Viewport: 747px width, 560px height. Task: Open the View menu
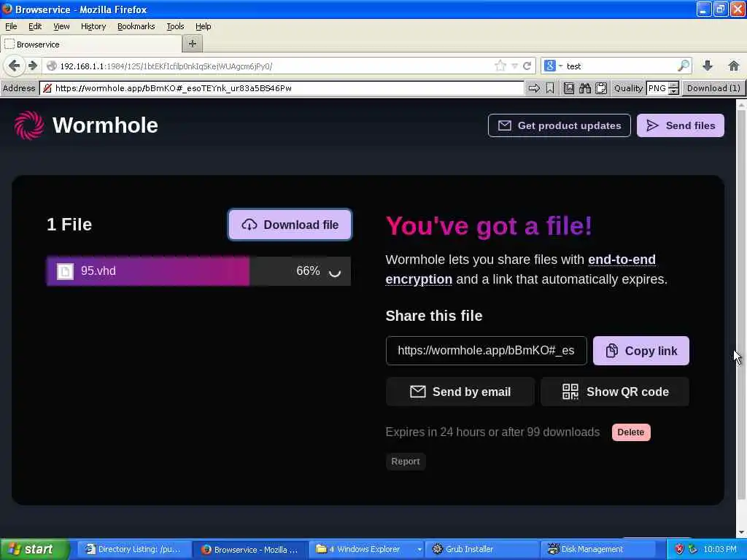(61, 26)
